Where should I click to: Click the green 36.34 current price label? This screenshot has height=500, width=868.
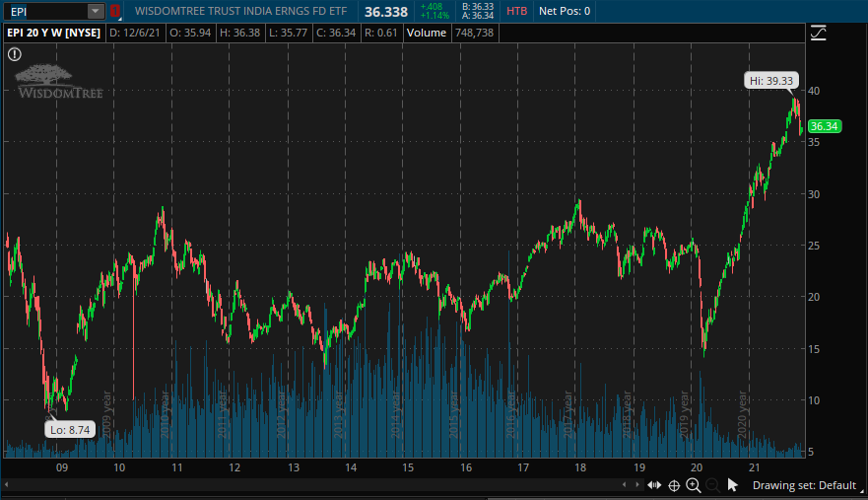pyautogui.click(x=825, y=126)
